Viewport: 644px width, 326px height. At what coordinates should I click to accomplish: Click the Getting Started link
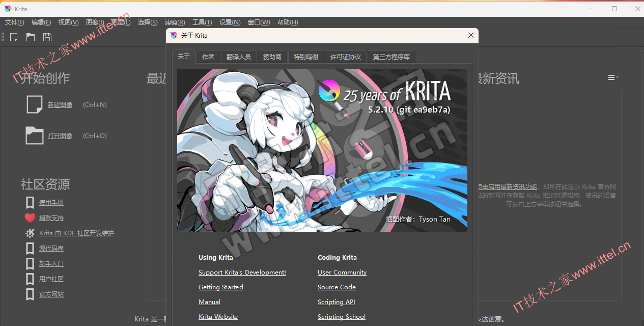point(221,287)
